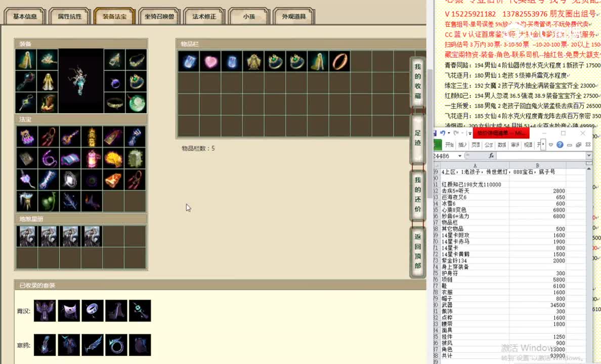Screen dimensions: 601x364
Task: Switch to the 属性抗性 tab
Action: pos(69,16)
